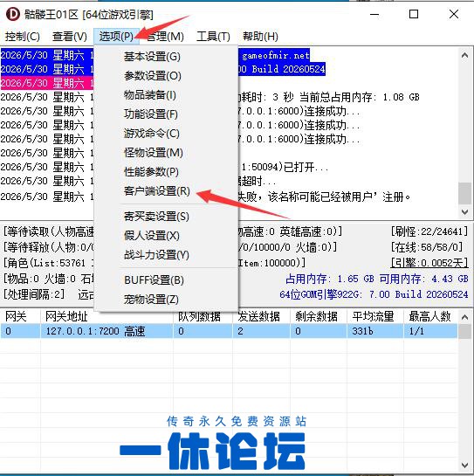Click the [处理间隔:2] status text

coord(34,294)
